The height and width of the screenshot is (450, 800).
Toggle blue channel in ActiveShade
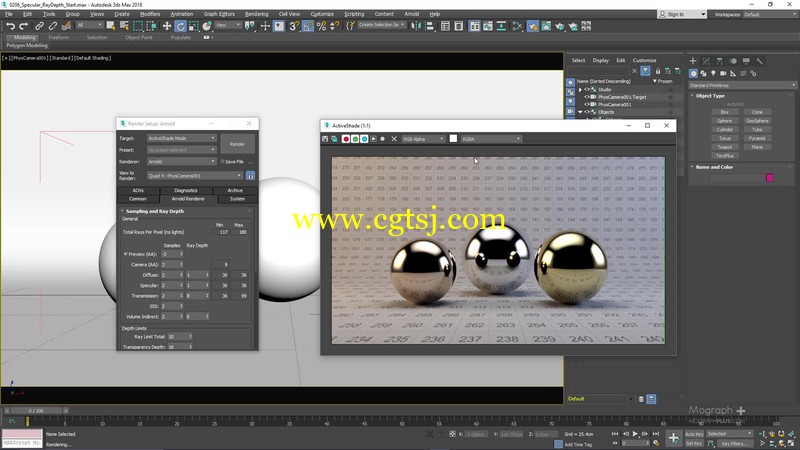tap(364, 139)
